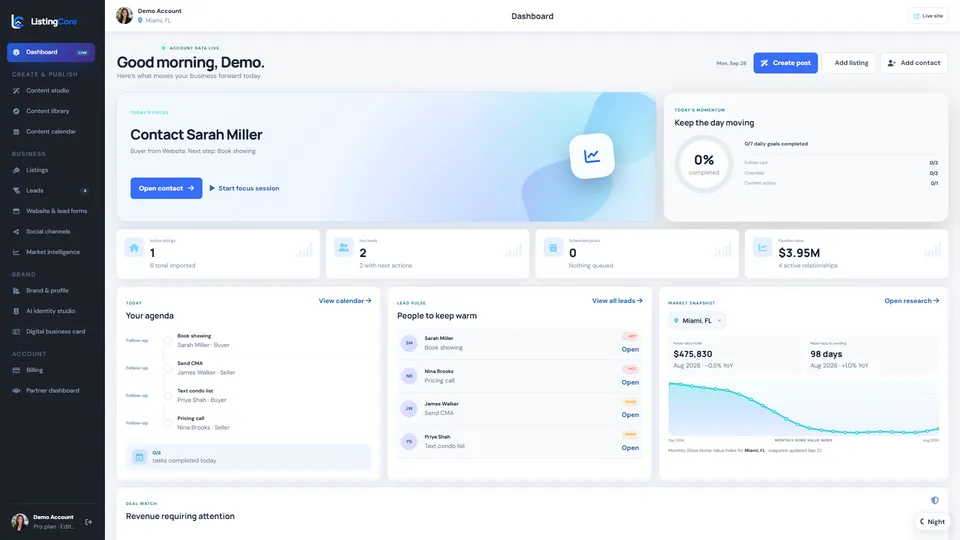The width and height of the screenshot is (960, 540).
Task: Start focus session
Action: click(x=244, y=188)
